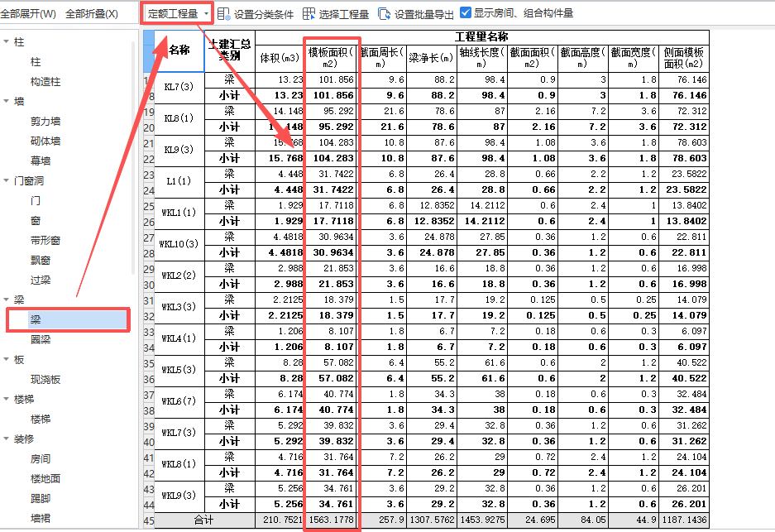Image resolution: width=775 pixels, height=532 pixels.
Task: Collapse the 装修 tree category
Action: click(x=7, y=439)
